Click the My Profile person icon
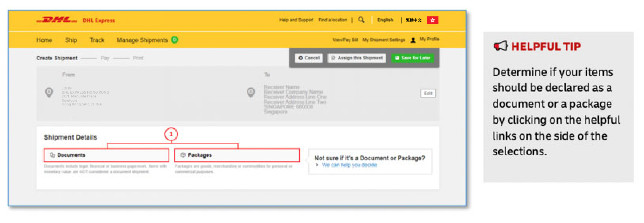 point(413,40)
